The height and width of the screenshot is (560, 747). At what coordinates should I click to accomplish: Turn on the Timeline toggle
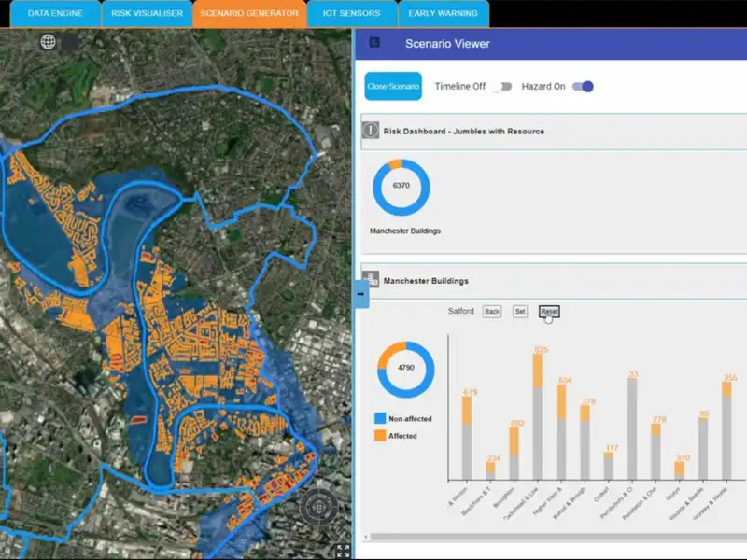[503, 87]
